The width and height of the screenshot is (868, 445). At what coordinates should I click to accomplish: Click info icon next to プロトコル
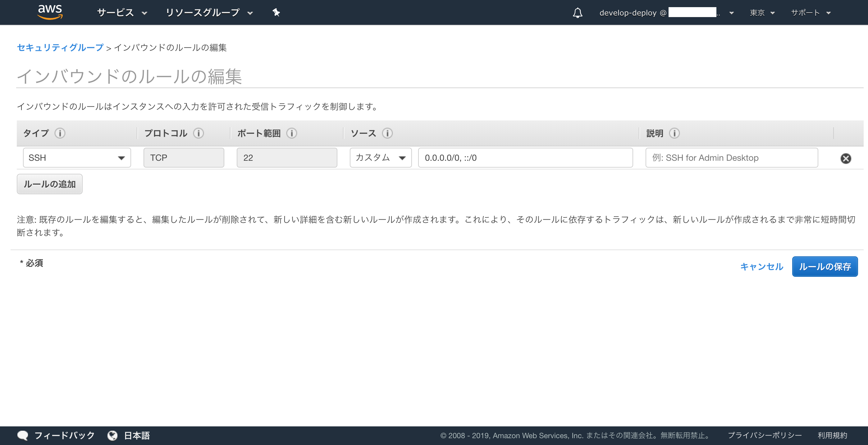(x=199, y=133)
